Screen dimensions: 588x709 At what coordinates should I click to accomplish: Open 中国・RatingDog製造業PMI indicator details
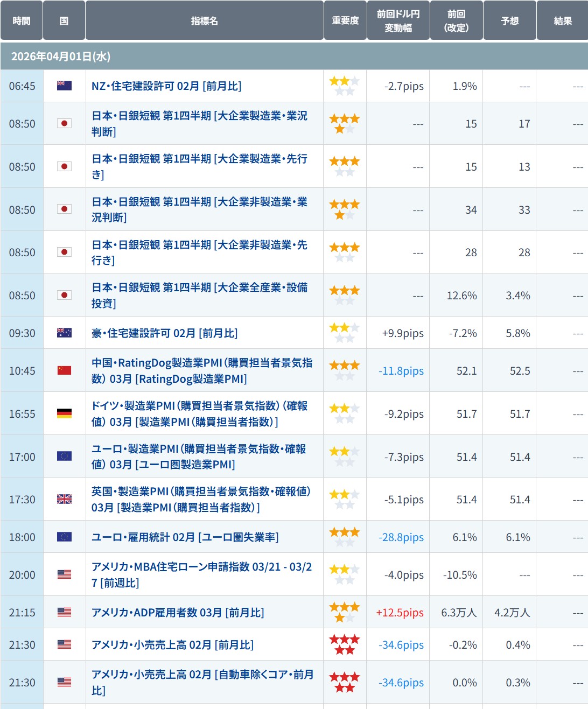(x=202, y=370)
